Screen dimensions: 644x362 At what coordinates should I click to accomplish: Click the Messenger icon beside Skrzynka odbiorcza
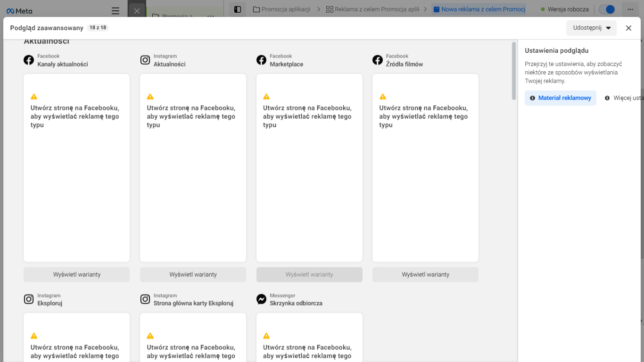point(261,299)
